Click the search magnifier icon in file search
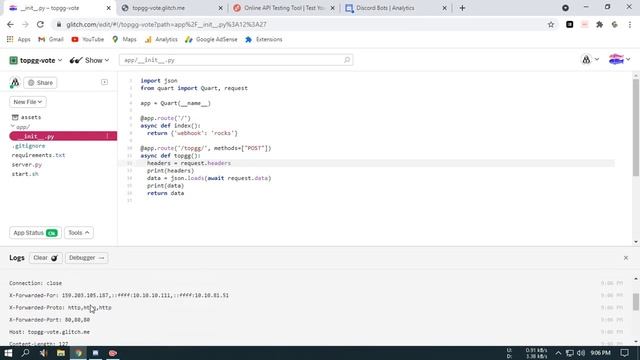640x360 pixels. click(x=347, y=60)
